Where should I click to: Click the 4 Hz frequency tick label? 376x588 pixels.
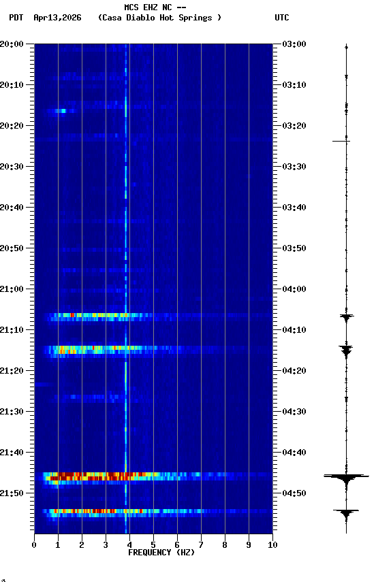(x=129, y=545)
